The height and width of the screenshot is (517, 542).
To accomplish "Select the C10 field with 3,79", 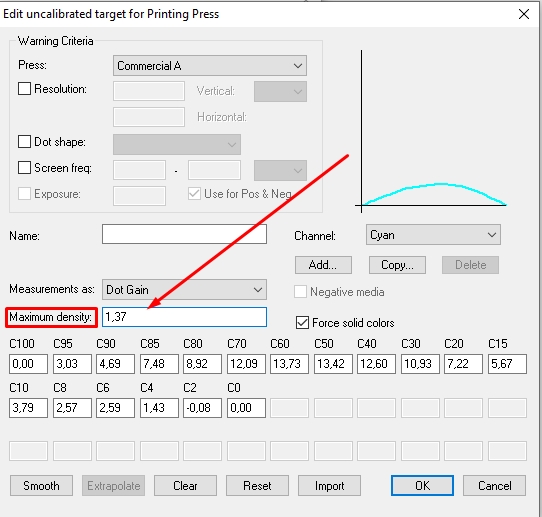I will (x=28, y=408).
